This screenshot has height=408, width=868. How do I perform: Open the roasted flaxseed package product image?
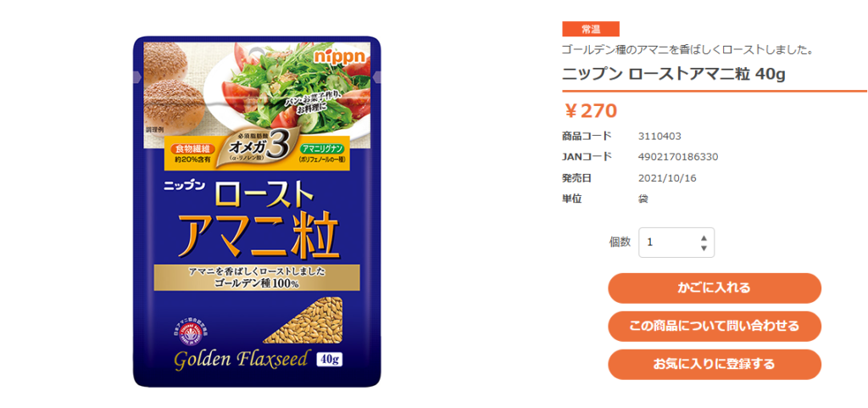[x=257, y=211]
